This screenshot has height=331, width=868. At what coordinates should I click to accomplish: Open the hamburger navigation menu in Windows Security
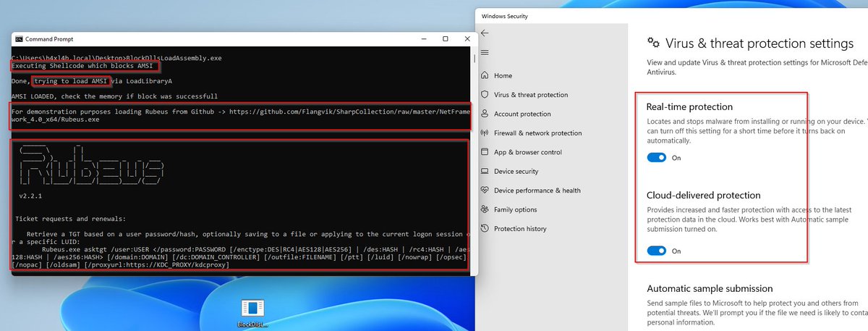pyautogui.click(x=485, y=52)
